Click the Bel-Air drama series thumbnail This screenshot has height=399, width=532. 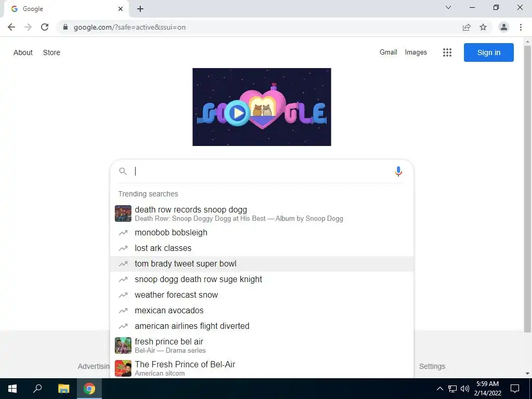(x=123, y=345)
